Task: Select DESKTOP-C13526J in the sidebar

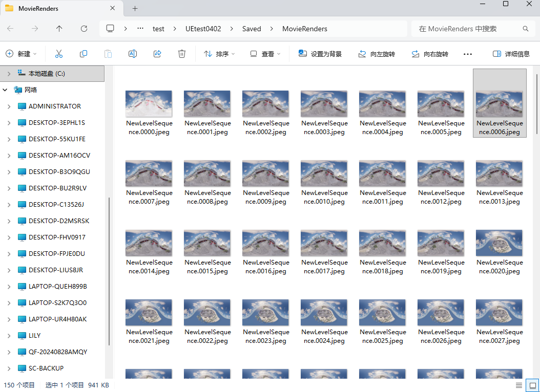Action: click(56, 205)
